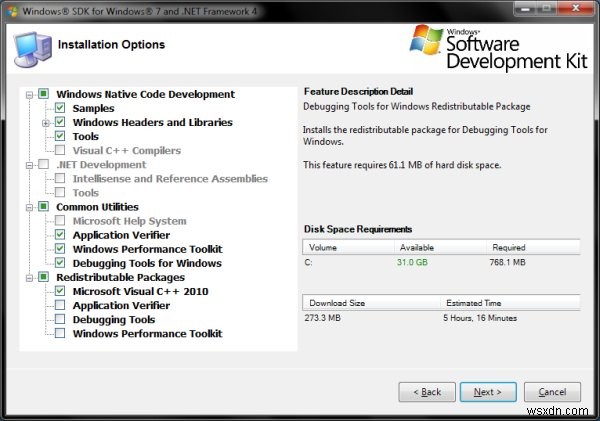Screen dimensions: 600x421
Task: Click the Next button
Action: [488, 392]
